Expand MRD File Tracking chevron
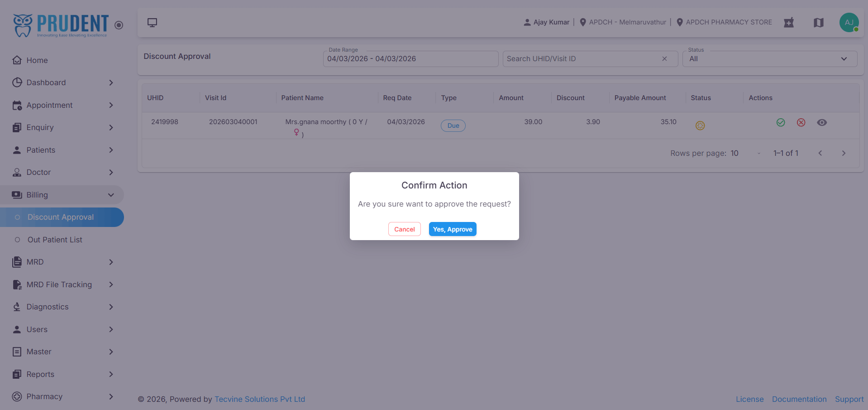This screenshot has width=868, height=410. [x=111, y=285]
